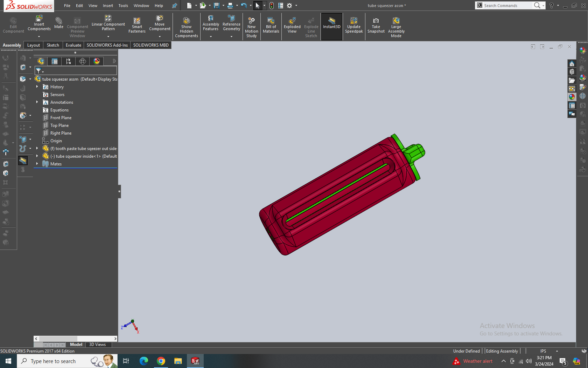The height and width of the screenshot is (368, 588).
Task: Open the unit system IPS dropdown
Action: pyautogui.click(x=557, y=351)
